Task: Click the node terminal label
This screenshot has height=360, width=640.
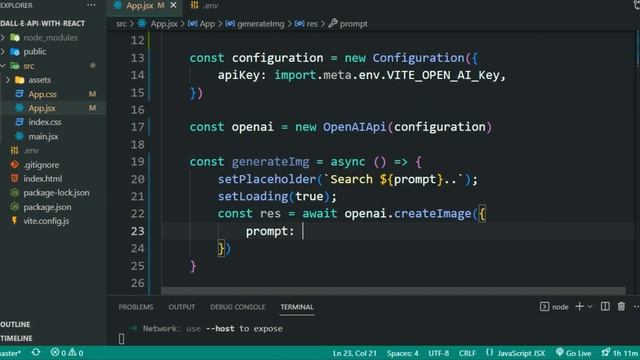Action: 560,307
